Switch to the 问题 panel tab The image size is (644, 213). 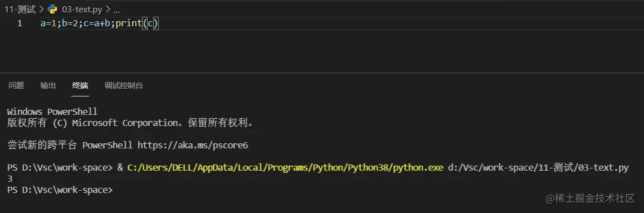(x=16, y=85)
